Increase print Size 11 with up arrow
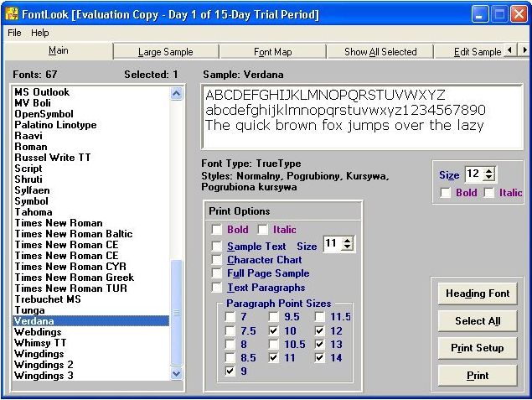Image resolution: width=532 pixels, height=400 pixels. tap(347, 240)
